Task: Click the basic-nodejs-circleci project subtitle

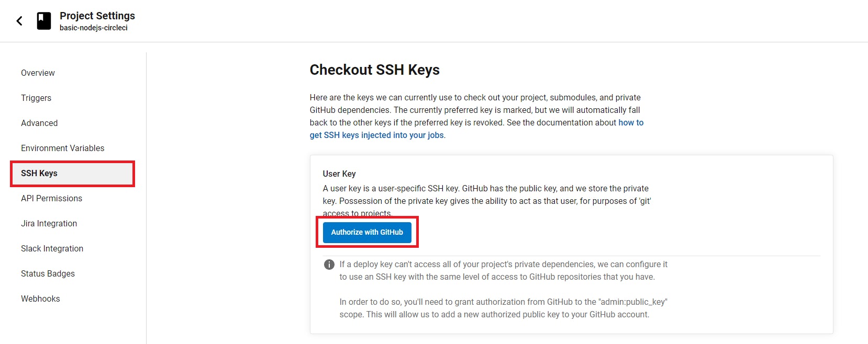Action: click(x=92, y=28)
